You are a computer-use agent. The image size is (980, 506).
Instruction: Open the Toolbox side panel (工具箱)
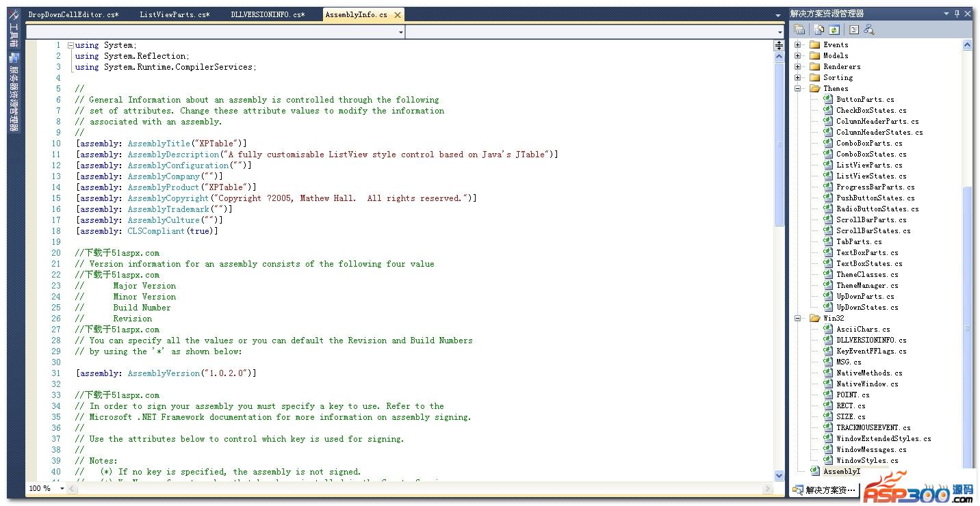click(x=13, y=36)
